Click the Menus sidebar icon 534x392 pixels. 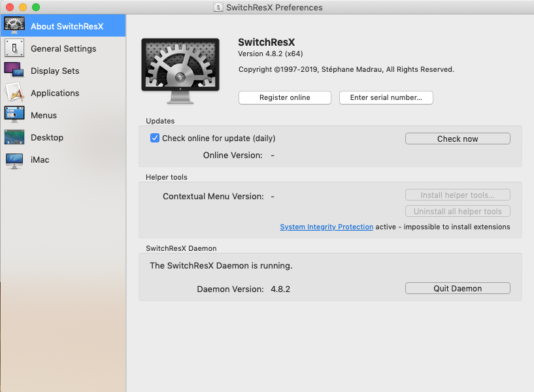[14, 115]
